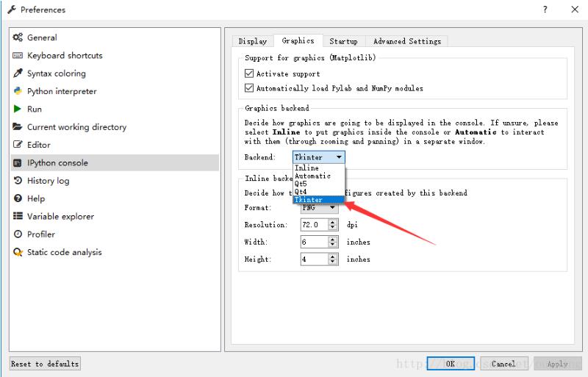Click the Python interpreter logo icon
The image size is (588, 377).
pos(18,91)
